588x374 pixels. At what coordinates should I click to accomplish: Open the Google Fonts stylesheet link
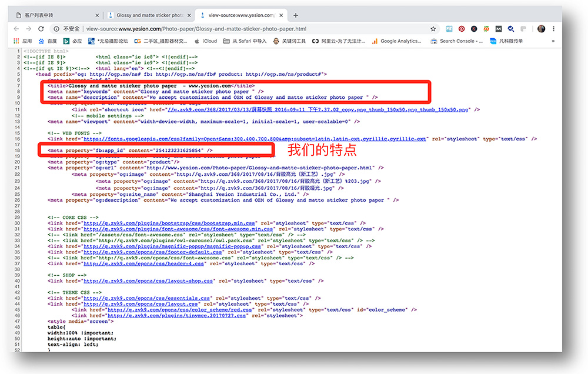coord(255,139)
